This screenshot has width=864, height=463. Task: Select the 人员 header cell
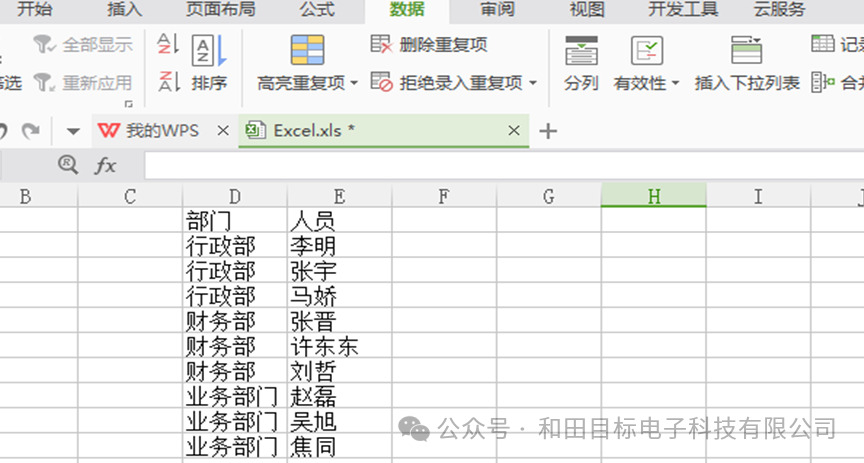coord(339,220)
